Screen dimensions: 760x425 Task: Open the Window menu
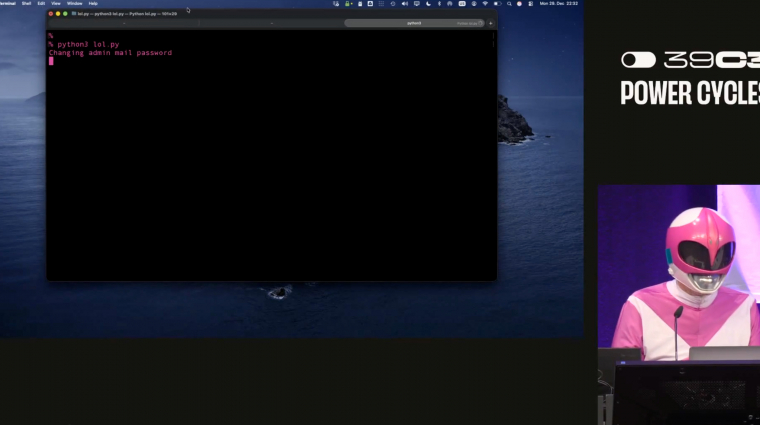[x=74, y=3]
